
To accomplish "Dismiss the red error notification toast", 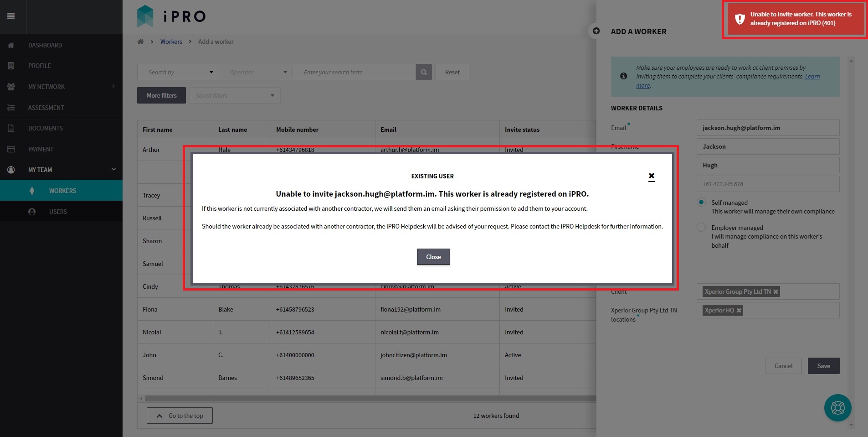I will [x=796, y=19].
